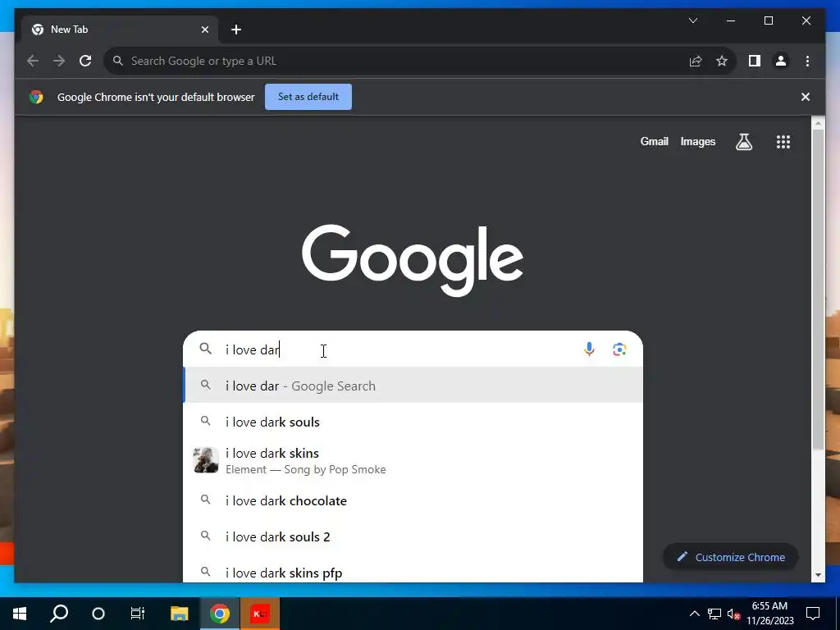
Task: Open the red app on taskbar
Action: click(260, 614)
